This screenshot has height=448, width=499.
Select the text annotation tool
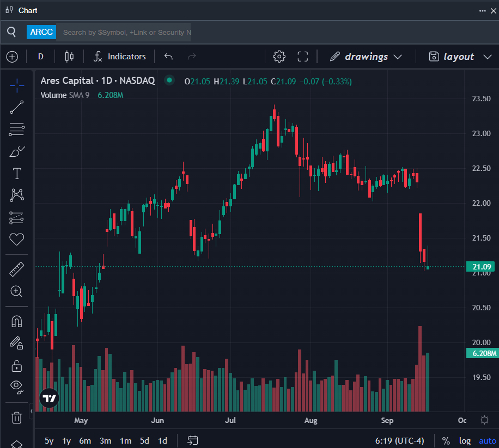pyautogui.click(x=17, y=174)
